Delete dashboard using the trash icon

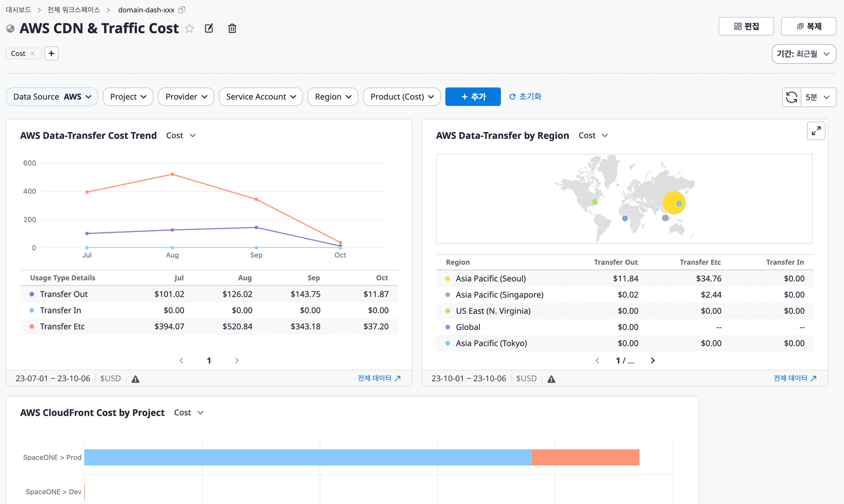tap(232, 28)
